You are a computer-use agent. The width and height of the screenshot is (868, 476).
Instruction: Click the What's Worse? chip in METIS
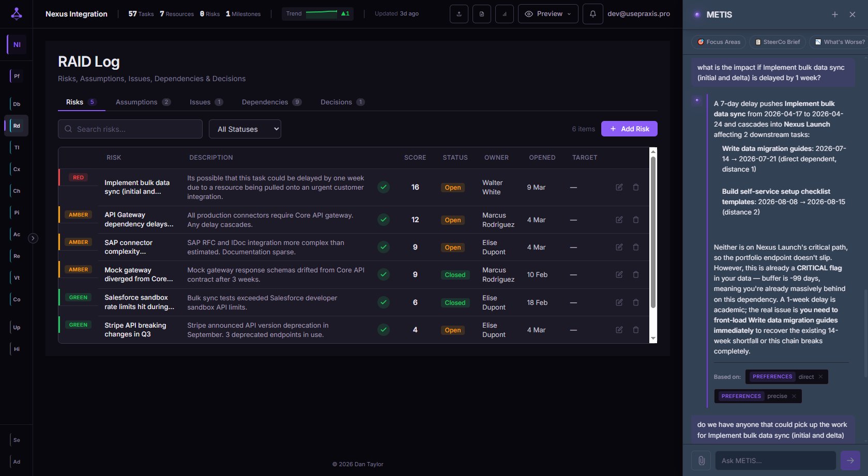point(837,42)
